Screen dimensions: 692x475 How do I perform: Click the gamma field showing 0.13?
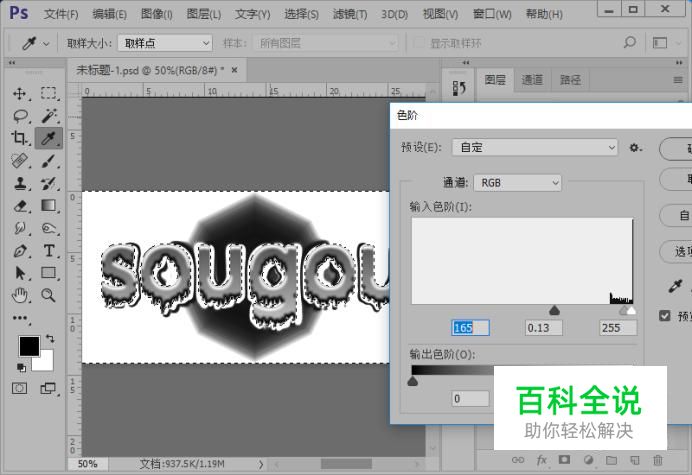(x=544, y=328)
